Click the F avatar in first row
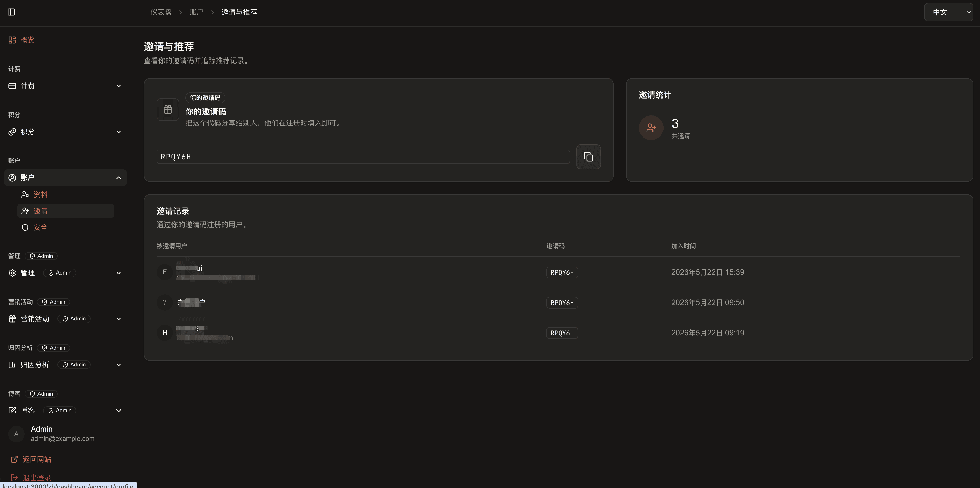 click(165, 272)
